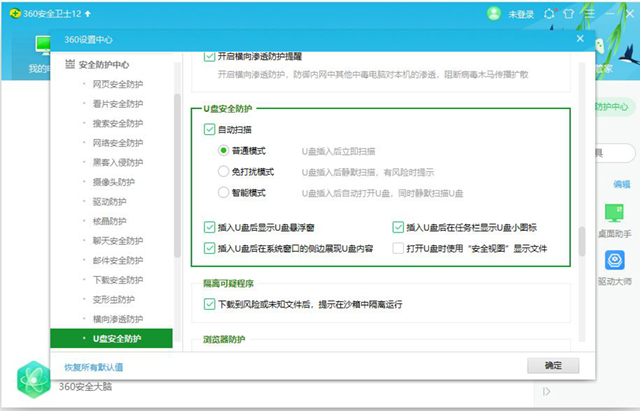
Task: Uncheck 插入U盘后显示U盘悬浮窗
Action: click(209, 227)
